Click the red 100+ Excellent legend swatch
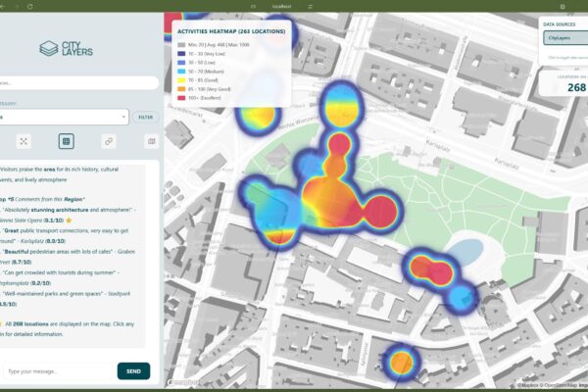The width and height of the screenshot is (588, 392). tap(180, 98)
